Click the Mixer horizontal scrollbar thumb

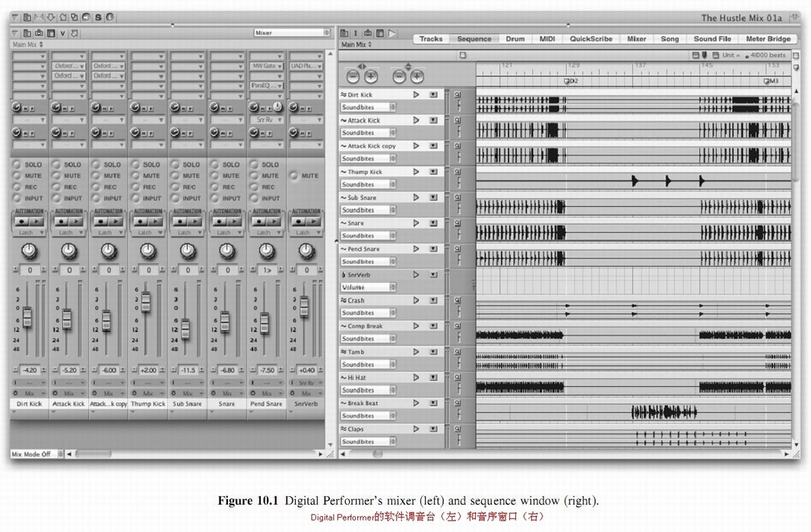click(x=93, y=454)
